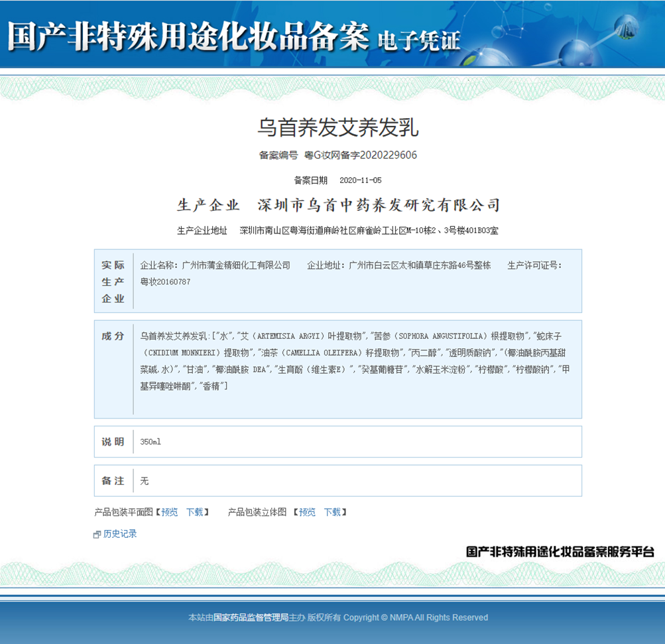The width and height of the screenshot is (665, 644).
Task: Click filing number 粤G妆网备字2020229606
Action: coord(361,155)
